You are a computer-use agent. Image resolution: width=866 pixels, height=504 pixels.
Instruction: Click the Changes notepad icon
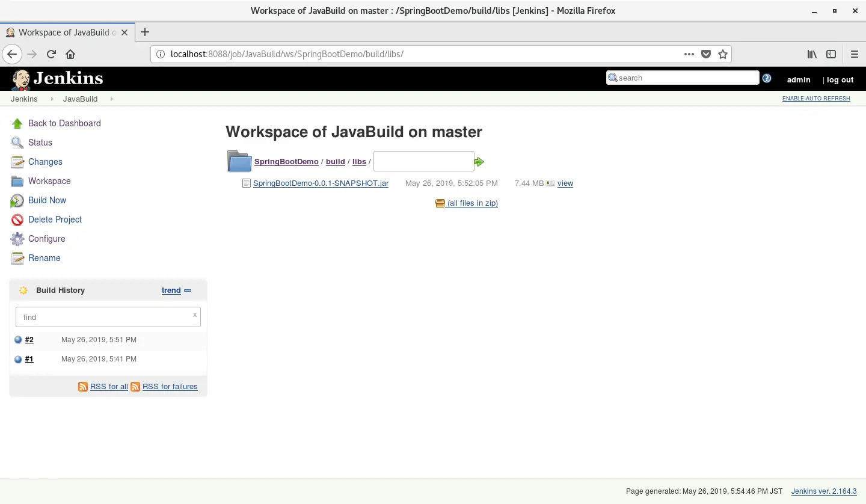click(17, 162)
